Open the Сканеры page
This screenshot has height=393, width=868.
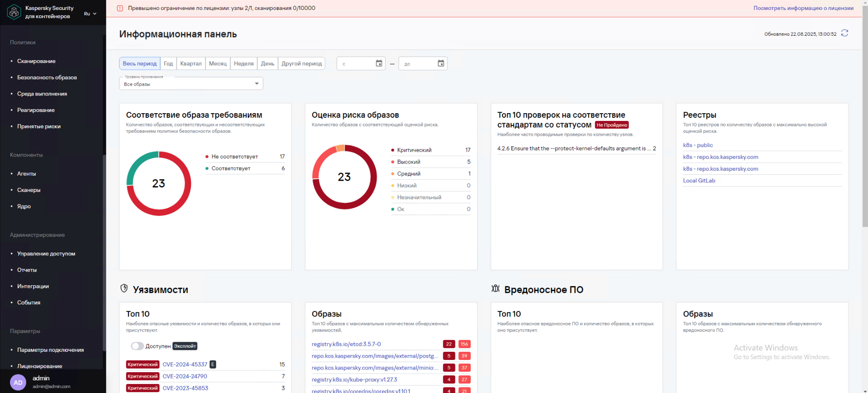[x=28, y=190]
